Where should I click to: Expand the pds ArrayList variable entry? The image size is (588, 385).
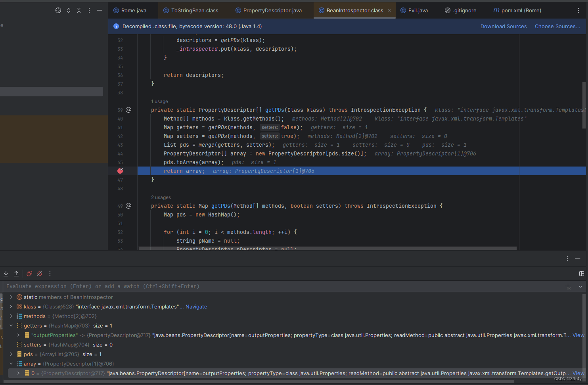click(x=11, y=354)
